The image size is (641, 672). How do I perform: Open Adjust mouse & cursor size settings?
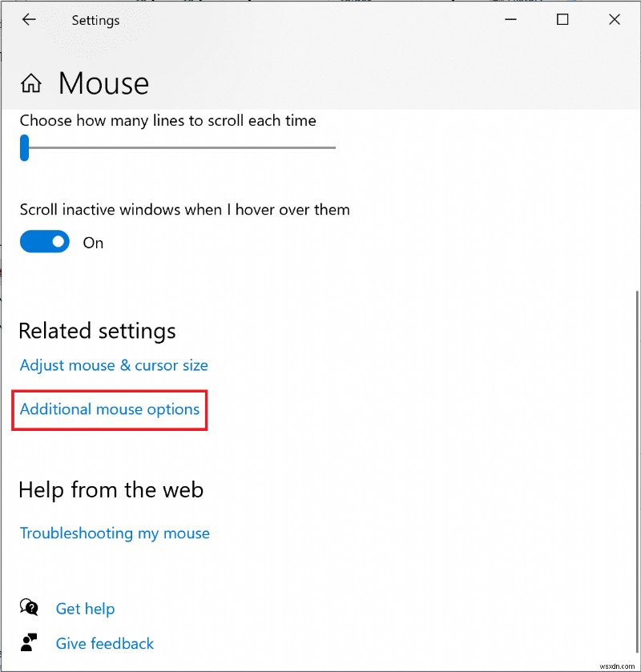[113, 365]
